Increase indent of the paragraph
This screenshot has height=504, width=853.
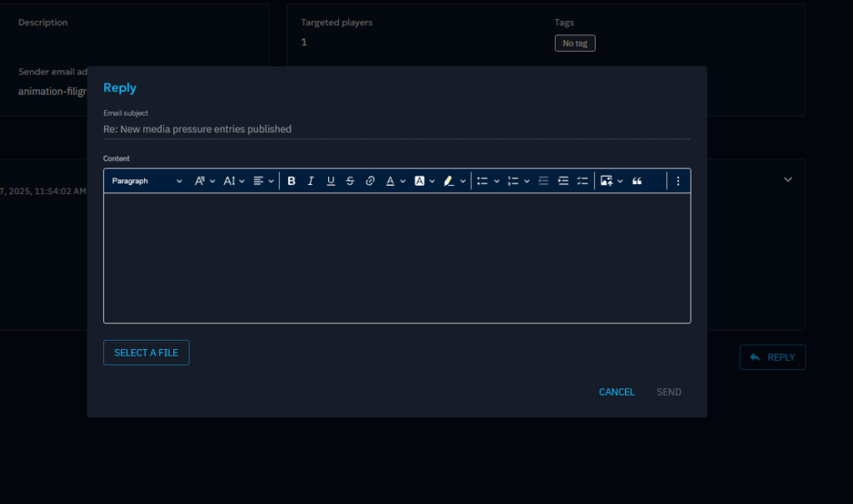click(x=563, y=181)
